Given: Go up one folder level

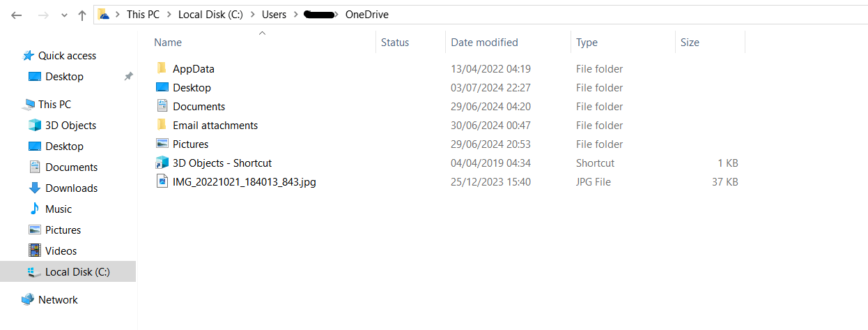Looking at the screenshot, I should [x=82, y=15].
